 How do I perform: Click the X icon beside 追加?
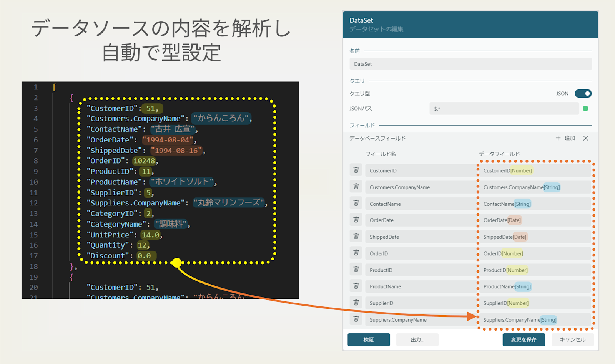pos(585,138)
